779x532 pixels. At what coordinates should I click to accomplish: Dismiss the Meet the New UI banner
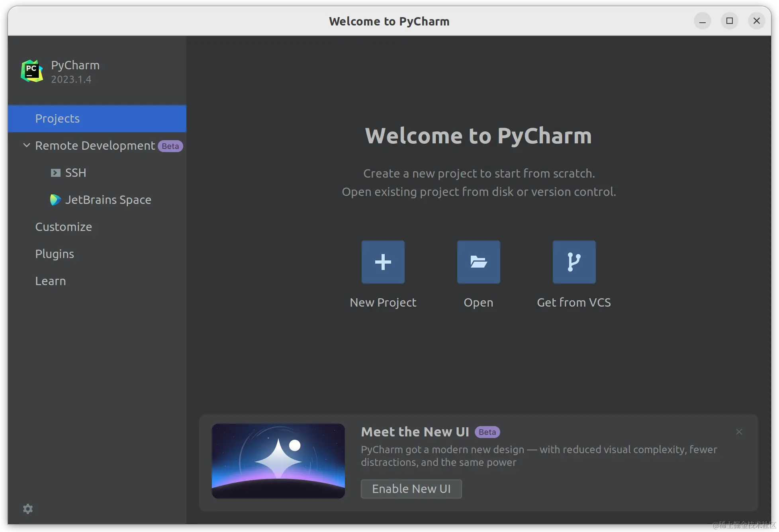[x=739, y=432]
